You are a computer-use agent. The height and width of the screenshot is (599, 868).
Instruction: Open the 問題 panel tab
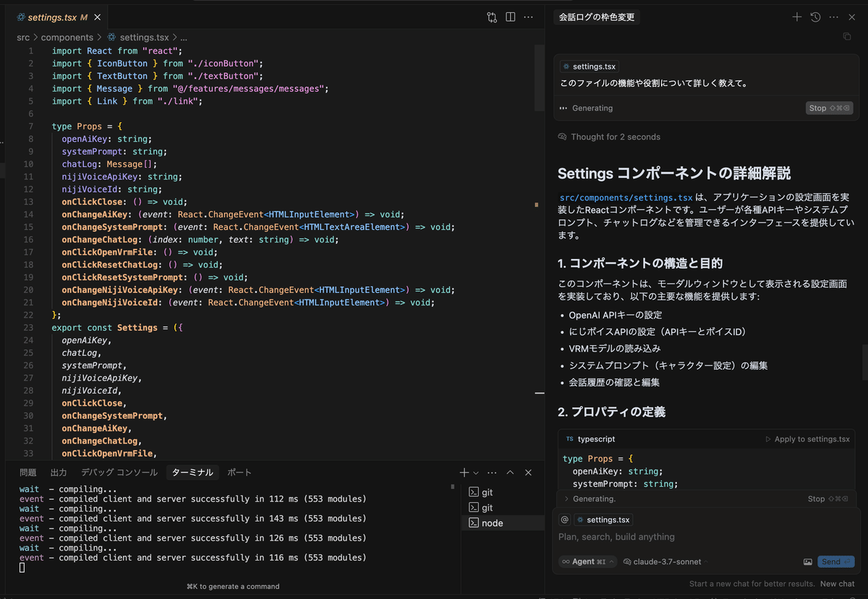pyautogui.click(x=27, y=472)
